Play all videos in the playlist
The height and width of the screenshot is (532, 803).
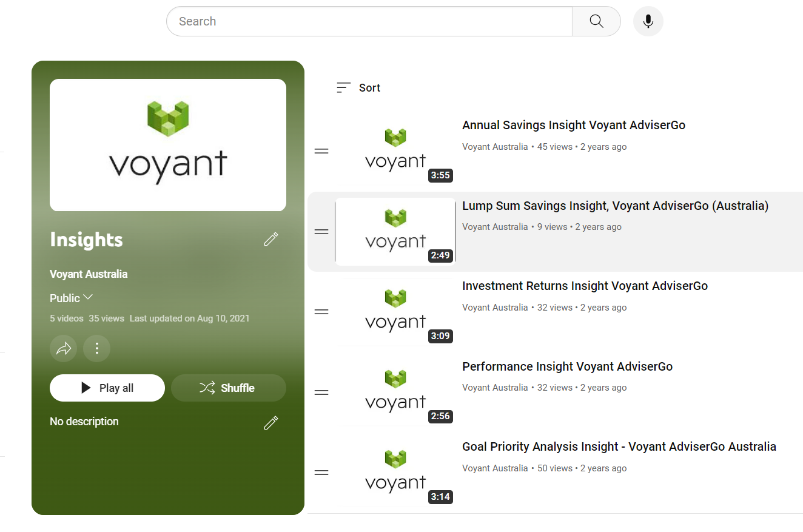coord(107,388)
